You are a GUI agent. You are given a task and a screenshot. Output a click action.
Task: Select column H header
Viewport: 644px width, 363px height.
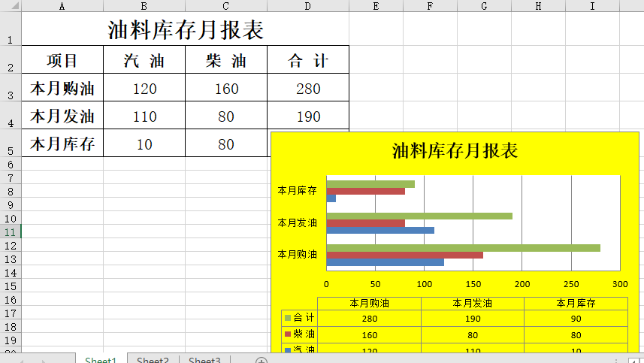[x=539, y=6]
